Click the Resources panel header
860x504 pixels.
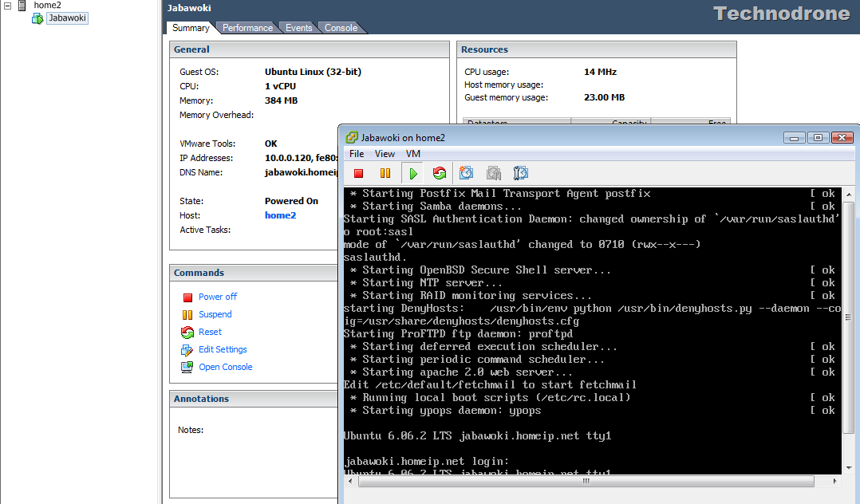point(596,49)
